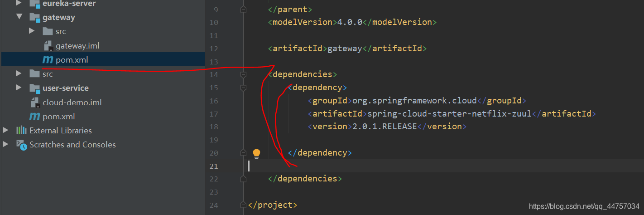Click the closing dependency tag
Screen dimensions: 644x215
click(x=320, y=152)
